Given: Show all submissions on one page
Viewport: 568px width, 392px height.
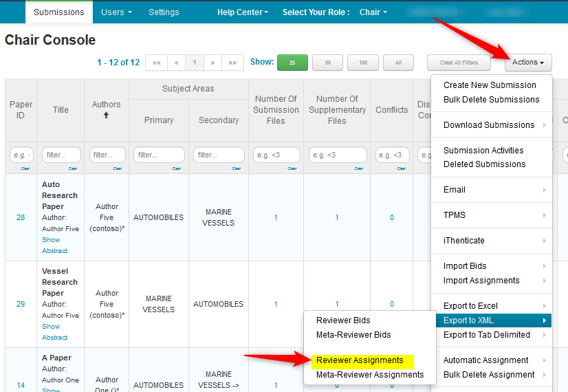Looking at the screenshot, I should pos(398,63).
